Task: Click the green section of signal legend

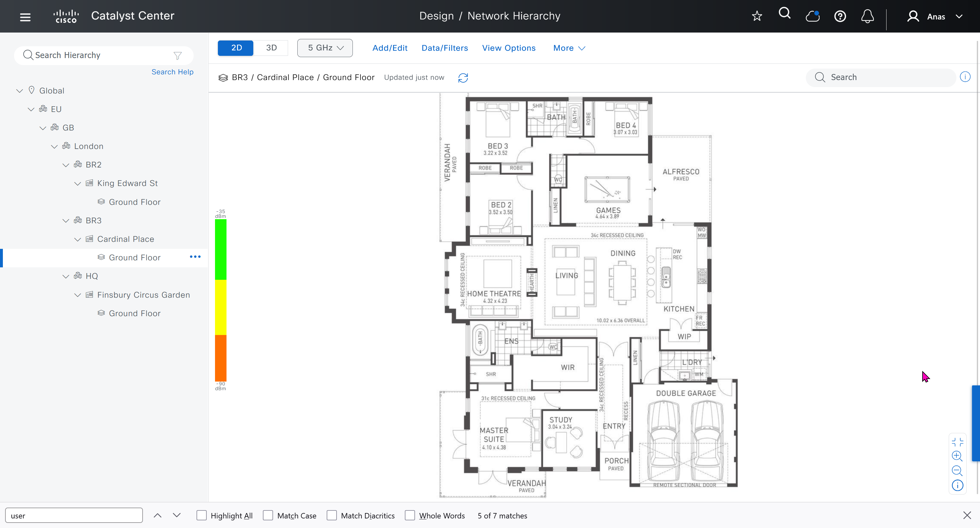Action: click(x=221, y=249)
